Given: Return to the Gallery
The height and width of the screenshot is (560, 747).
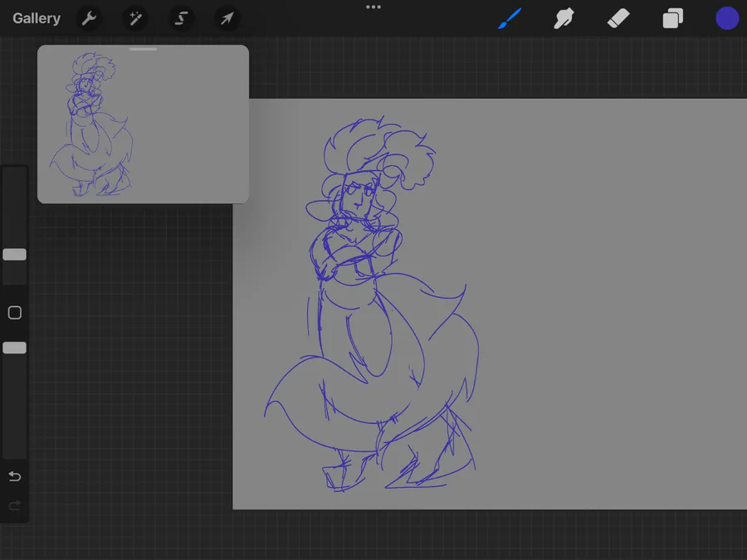Looking at the screenshot, I should pos(37,18).
